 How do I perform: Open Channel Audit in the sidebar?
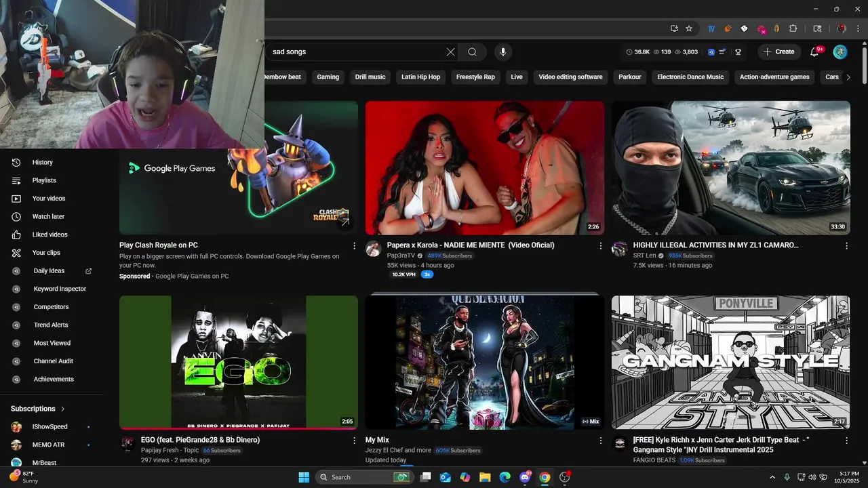tap(54, 361)
